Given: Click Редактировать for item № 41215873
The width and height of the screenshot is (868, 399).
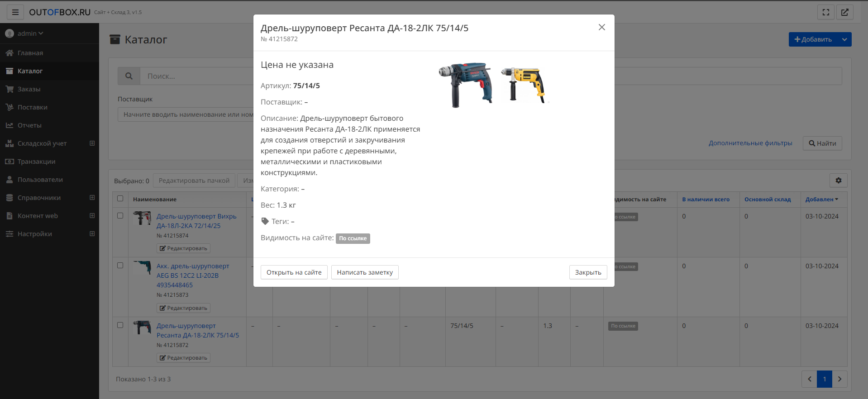Looking at the screenshot, I should 183,308.
